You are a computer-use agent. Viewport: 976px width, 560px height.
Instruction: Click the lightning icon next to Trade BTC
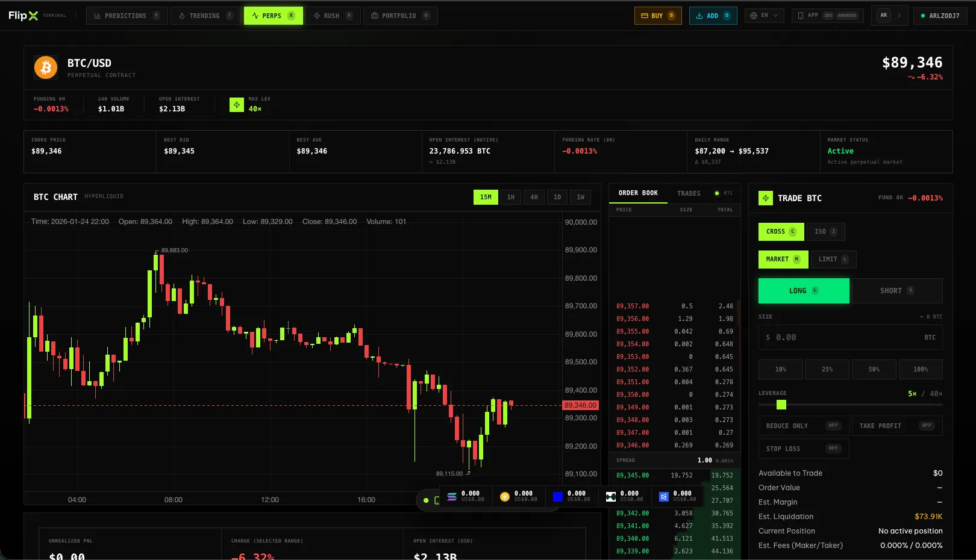766,198
